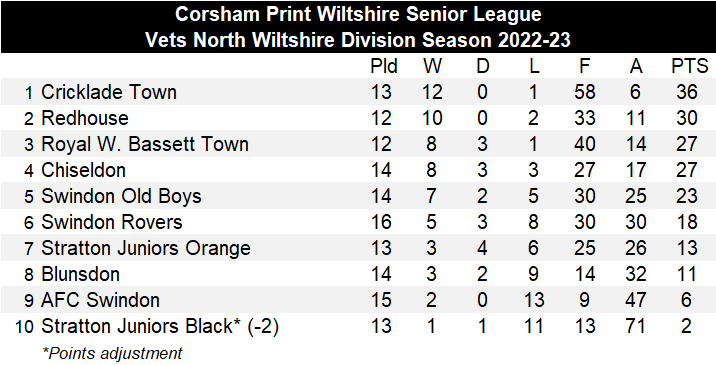716x365 pixels.
Task: Select the Swindon Rovers team name
Action: 111,222
